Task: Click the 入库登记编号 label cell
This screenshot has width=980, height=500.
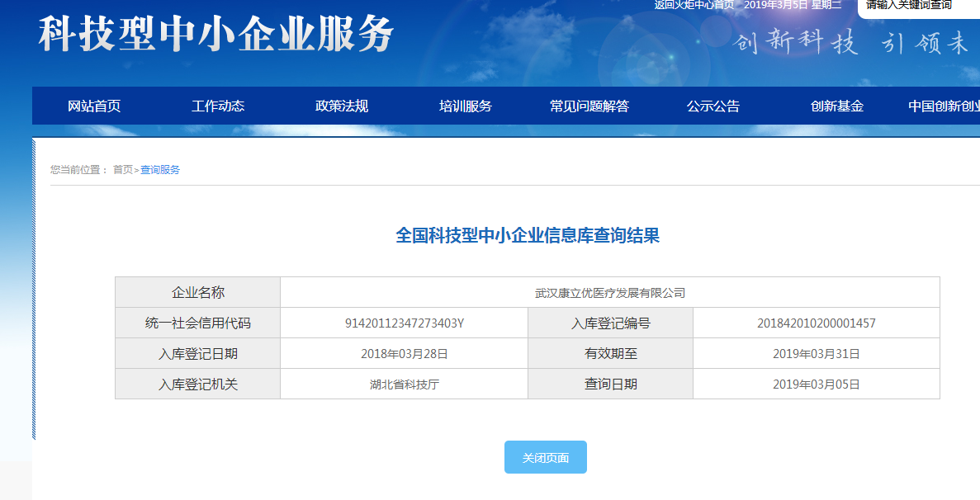Action: pyautogui.click(x=611, y=323)
